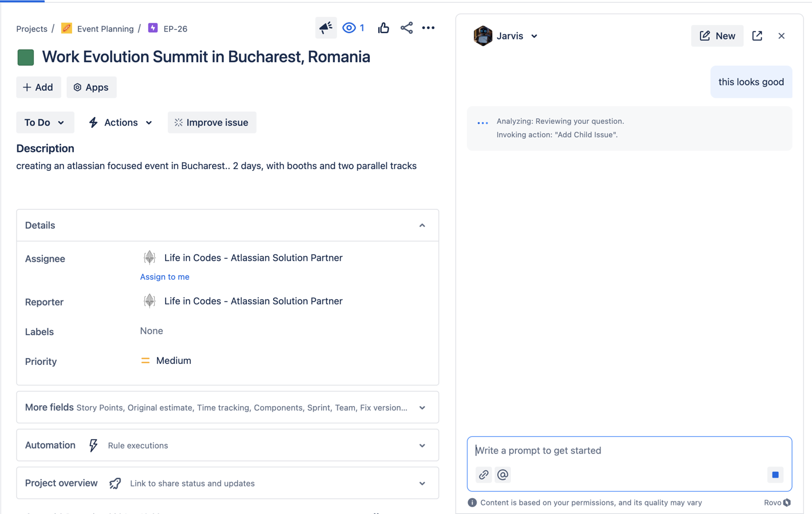Attach a file with the paperclip icon
Viewport: 812px width, 514px height.
tap(483, 475)
